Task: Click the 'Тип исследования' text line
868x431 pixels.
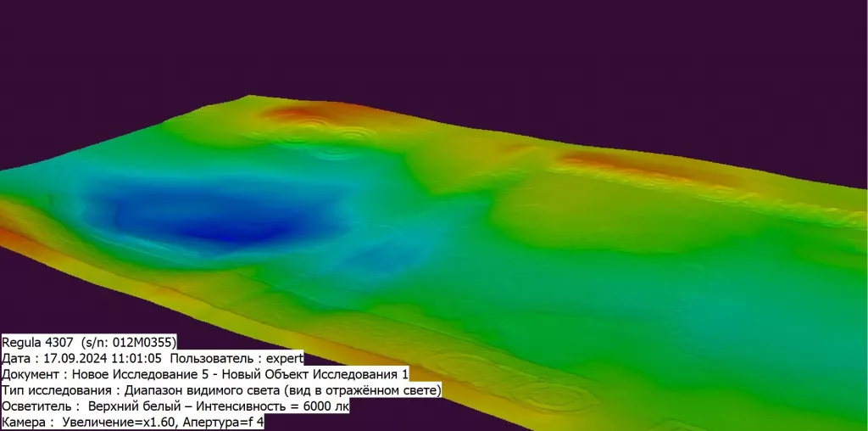Action: pos(221,390)
